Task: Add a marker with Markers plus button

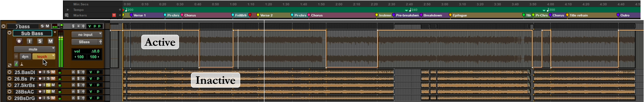Action: [x=120, y=15]
